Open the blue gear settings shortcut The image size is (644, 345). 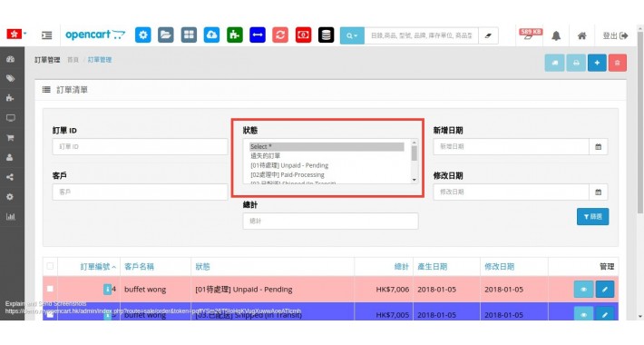(143, 35)
